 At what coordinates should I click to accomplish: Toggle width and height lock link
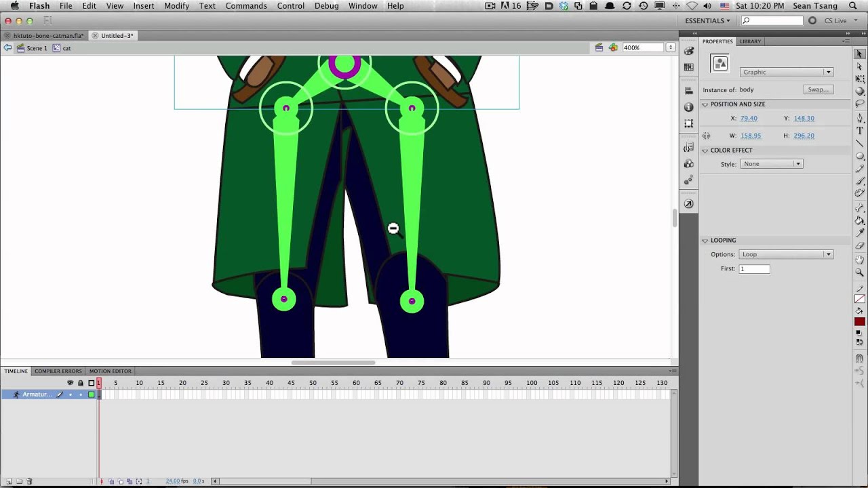click(x=707, y=136)
